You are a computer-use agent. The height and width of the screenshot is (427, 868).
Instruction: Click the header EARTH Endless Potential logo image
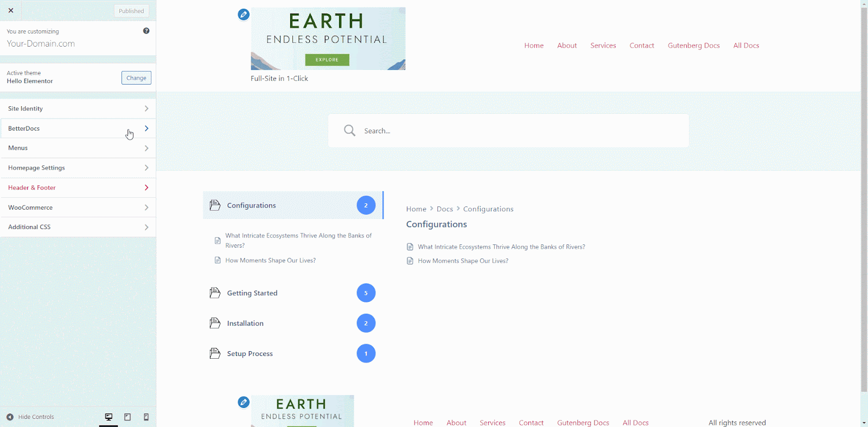pos(328,38)
